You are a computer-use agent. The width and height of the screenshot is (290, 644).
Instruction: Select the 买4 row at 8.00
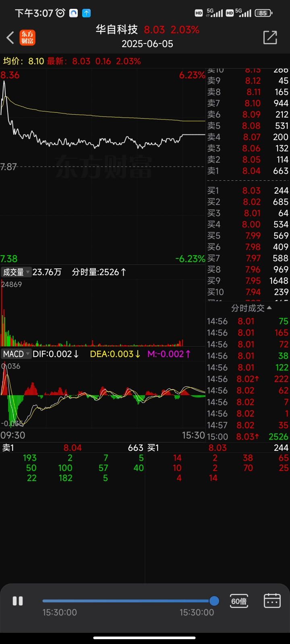(248, 224)
